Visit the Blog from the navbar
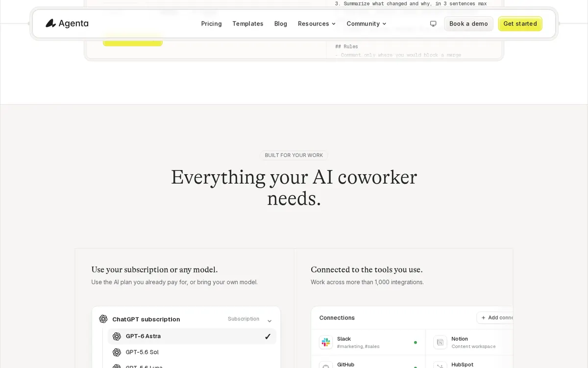Viewport: 588px width, 368px height. tap(281, 24)
